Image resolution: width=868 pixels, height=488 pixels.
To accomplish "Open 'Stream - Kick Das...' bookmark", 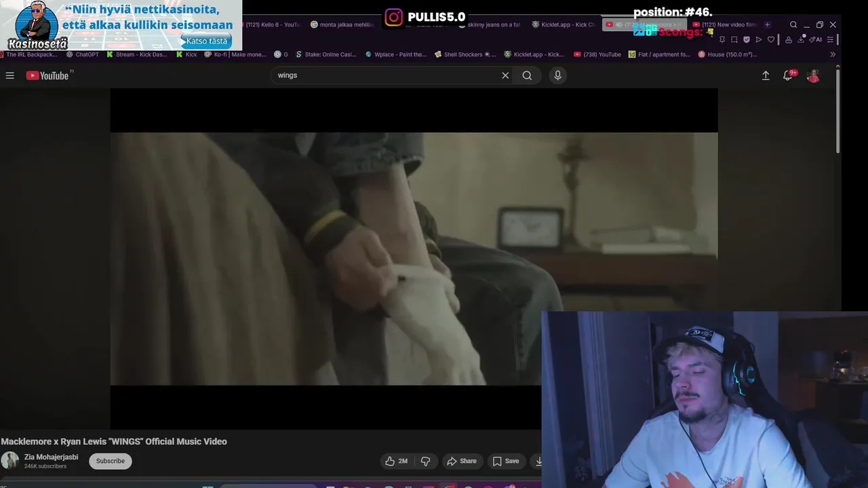I will click(136, 54).
